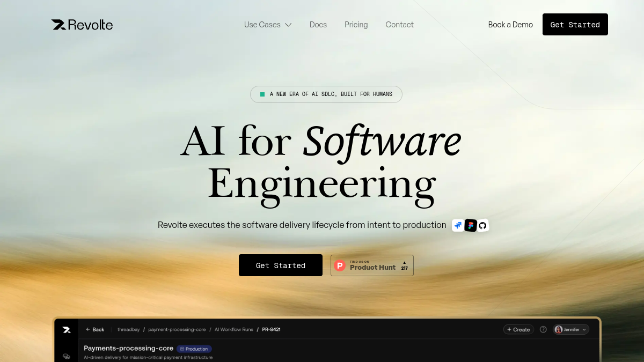The image size is (644, 362).
Task: Click the help question mark icon
Action: 543,329
